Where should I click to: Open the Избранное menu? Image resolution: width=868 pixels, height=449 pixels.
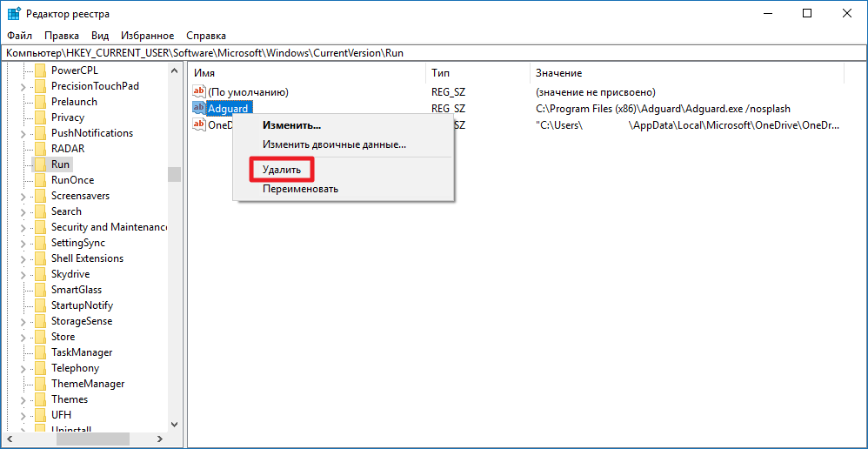click(x=148, y=36)
